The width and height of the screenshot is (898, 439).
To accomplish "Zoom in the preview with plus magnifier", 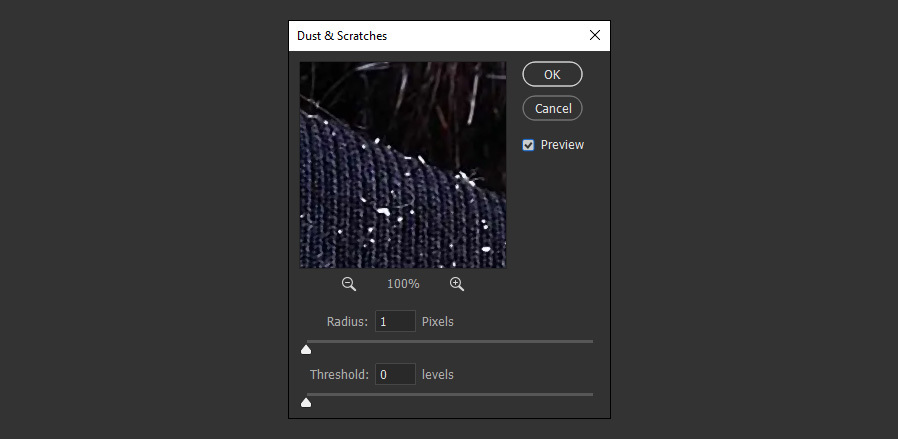I will click(456, 284).
